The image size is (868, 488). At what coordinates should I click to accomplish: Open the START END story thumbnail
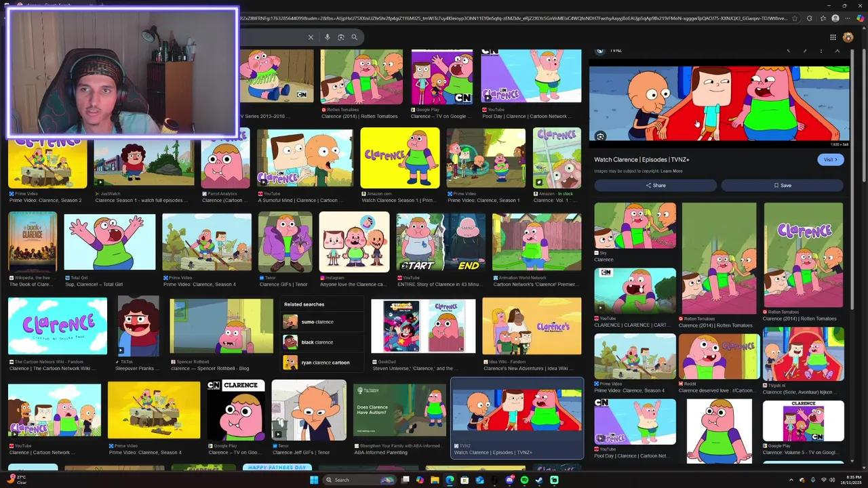pos(441,242)
